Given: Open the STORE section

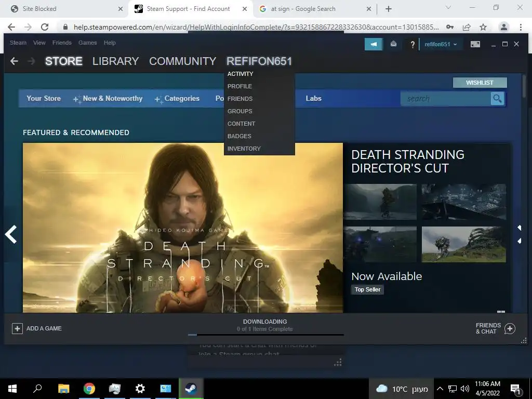Looking at the screenshot, I should point(64,61).
